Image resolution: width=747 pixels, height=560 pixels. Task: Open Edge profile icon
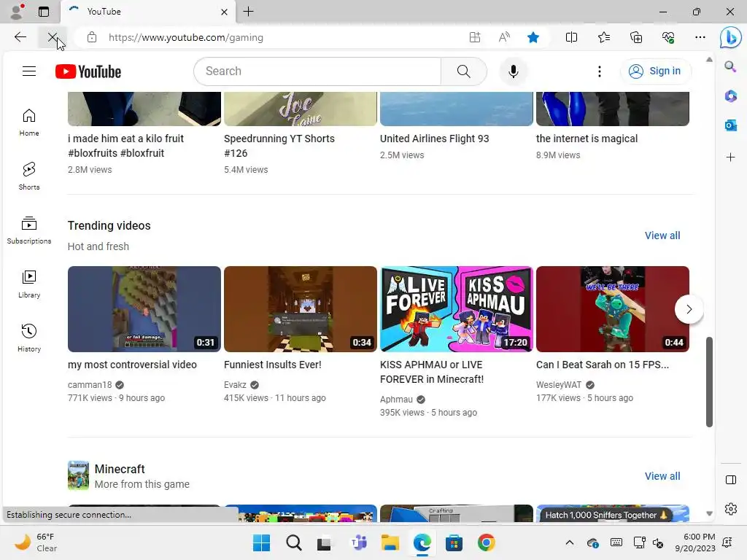17,12
